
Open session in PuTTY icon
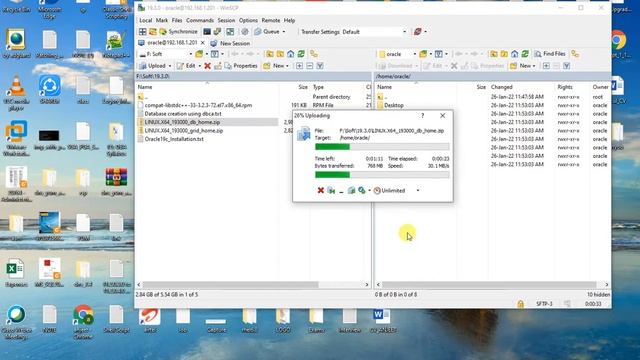(x=218, y=31)
